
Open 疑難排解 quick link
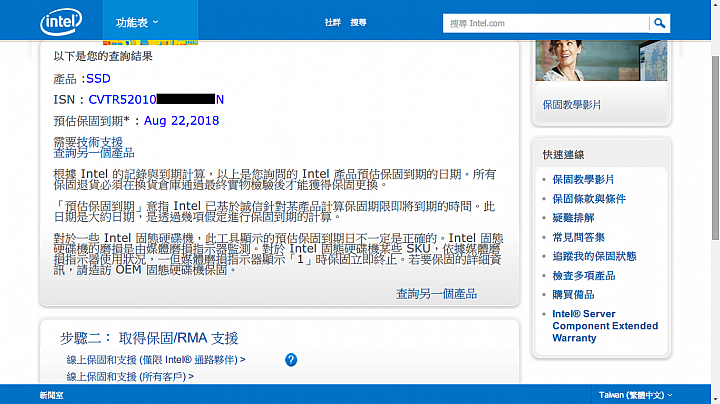pos(574,218)
